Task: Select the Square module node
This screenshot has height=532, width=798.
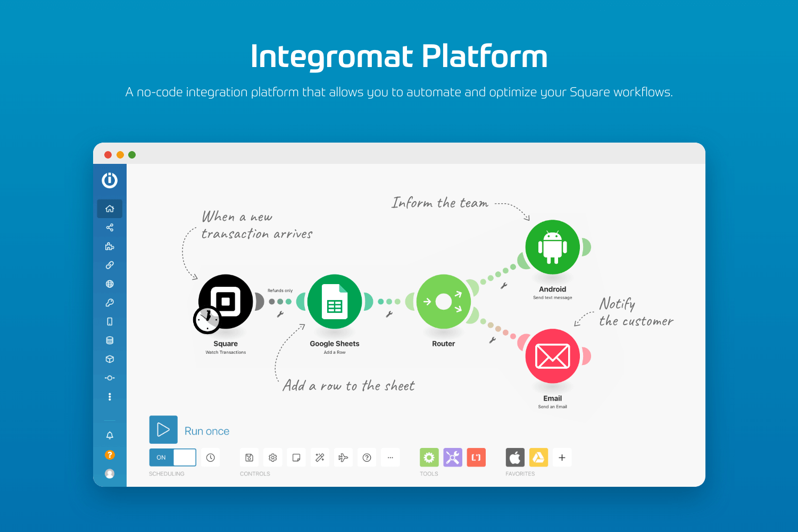Action: point(226,301)
